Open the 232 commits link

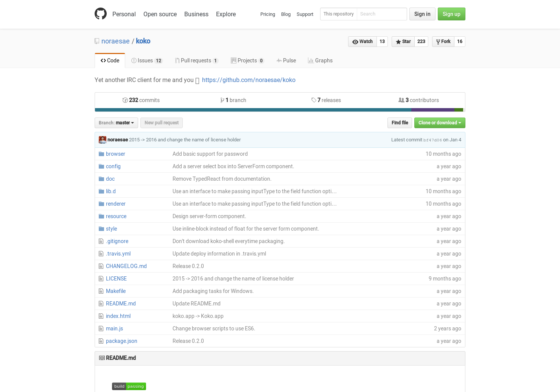(141, 100)
